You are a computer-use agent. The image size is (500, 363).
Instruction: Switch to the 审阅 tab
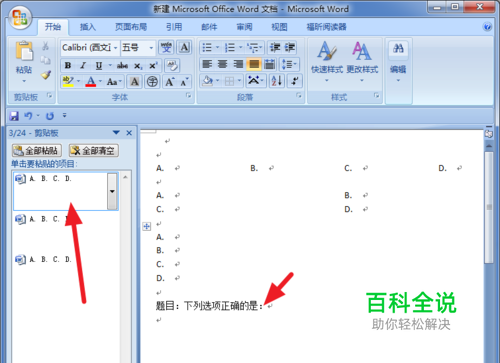point(244,27)
